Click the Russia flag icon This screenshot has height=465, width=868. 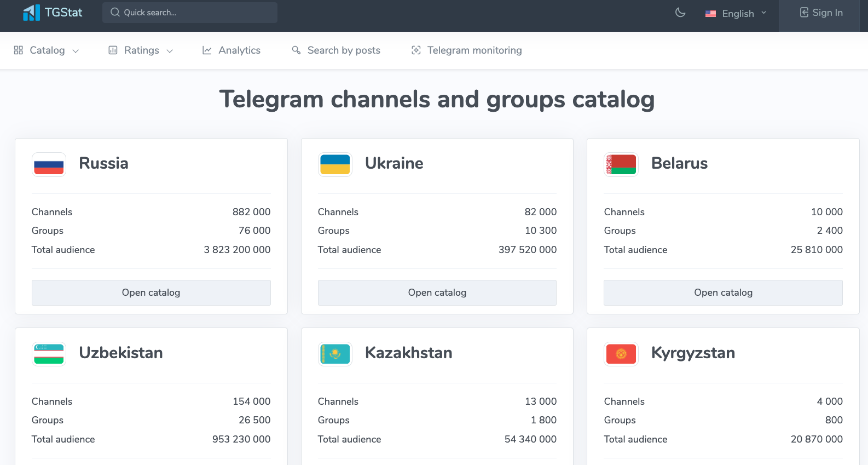(x=49, y=164)
